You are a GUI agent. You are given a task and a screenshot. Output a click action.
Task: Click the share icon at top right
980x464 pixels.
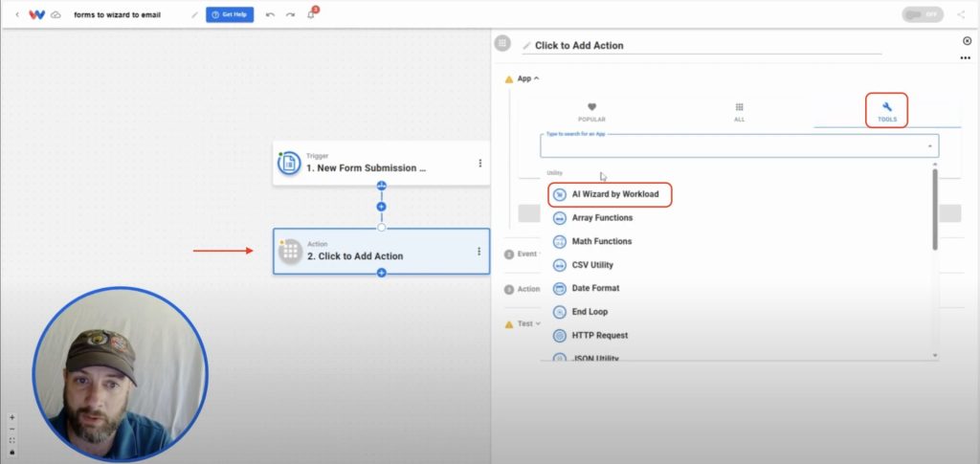click(x=961, y=14)
